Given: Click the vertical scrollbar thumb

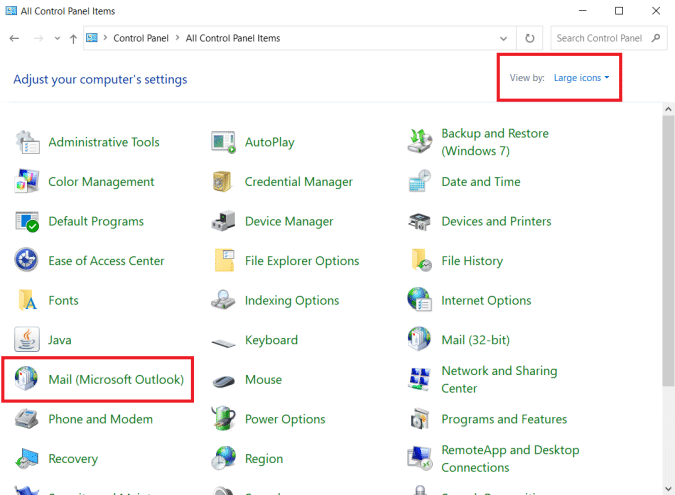Looking at the screenshot, I should (668, 251).
